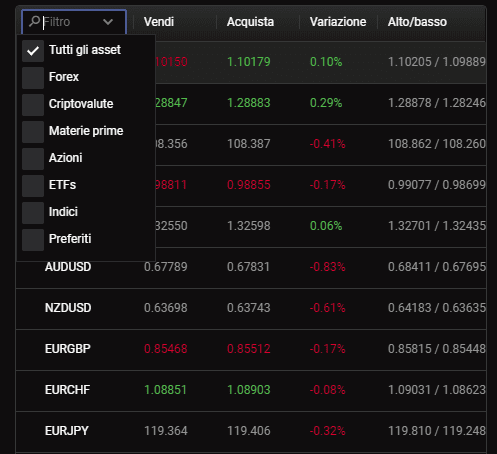
Task: Select the EURJPY instrument row
Action: click(251, 431)
